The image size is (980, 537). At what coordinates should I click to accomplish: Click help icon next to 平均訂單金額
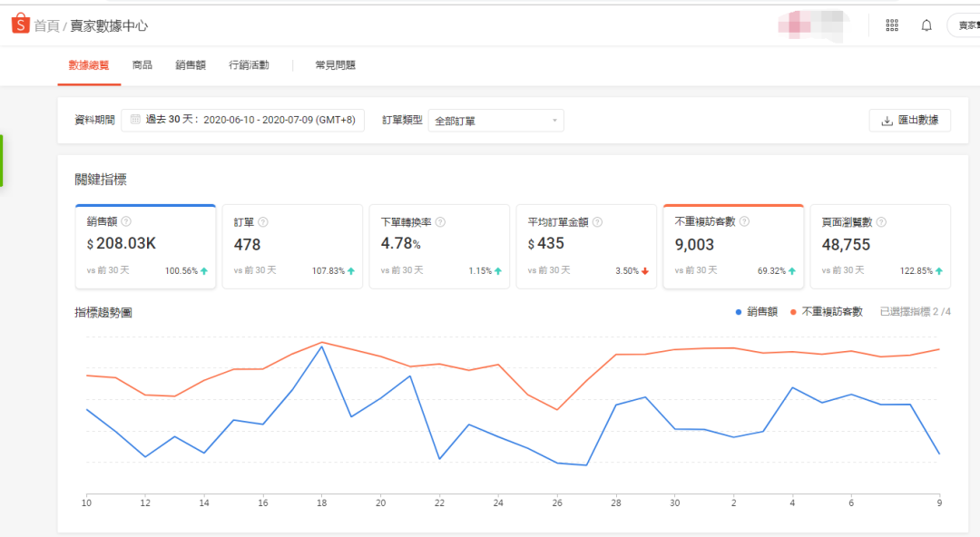click(x=597, y=222)
